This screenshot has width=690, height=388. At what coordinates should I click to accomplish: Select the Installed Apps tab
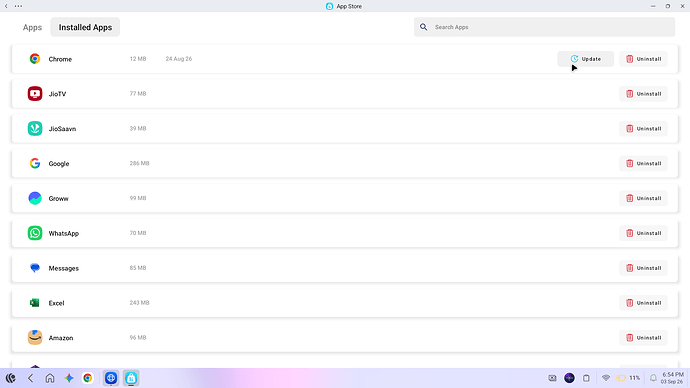click(85, 27)
